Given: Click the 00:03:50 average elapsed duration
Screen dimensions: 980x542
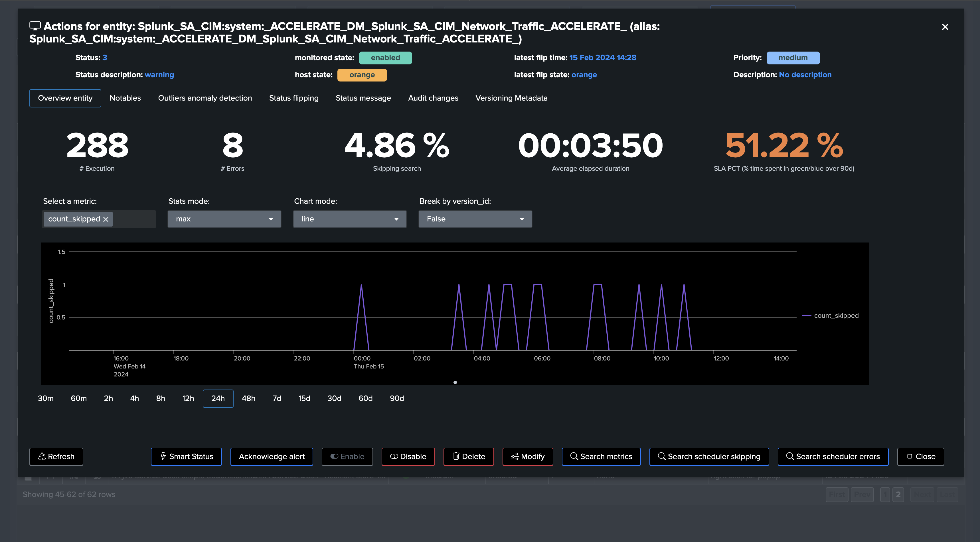Looking at the screenshot, I should point(590,145).
